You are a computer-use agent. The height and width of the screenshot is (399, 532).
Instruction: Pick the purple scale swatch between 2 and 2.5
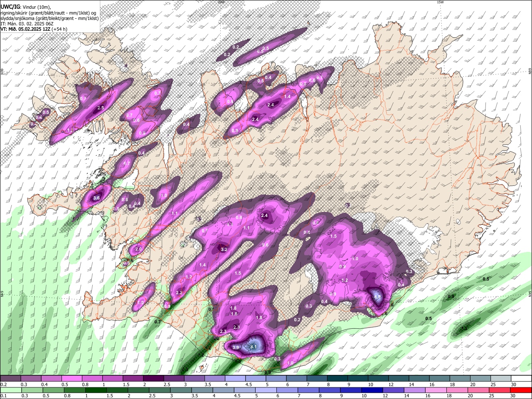[x=153, y=379]
